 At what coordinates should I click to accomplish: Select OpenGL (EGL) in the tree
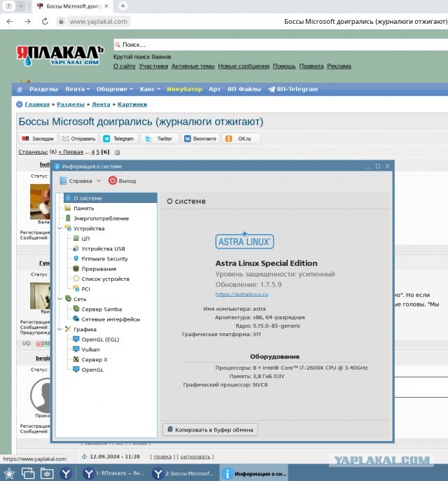pyautogui.click(x=100, y=340)
